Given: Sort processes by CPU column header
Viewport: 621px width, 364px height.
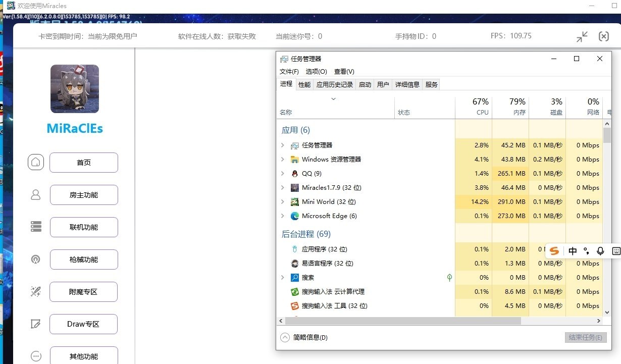Looking at the screenshot, I should coord(474,107).
